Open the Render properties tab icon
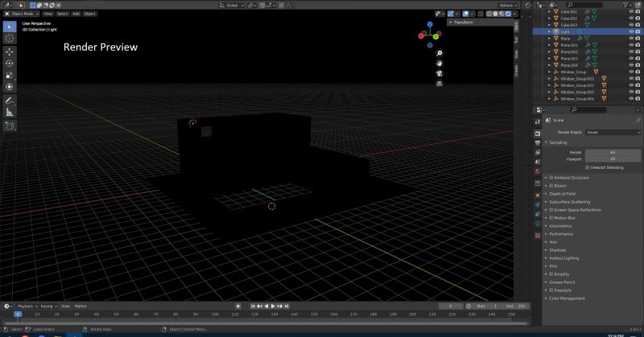 pos(538,134)
